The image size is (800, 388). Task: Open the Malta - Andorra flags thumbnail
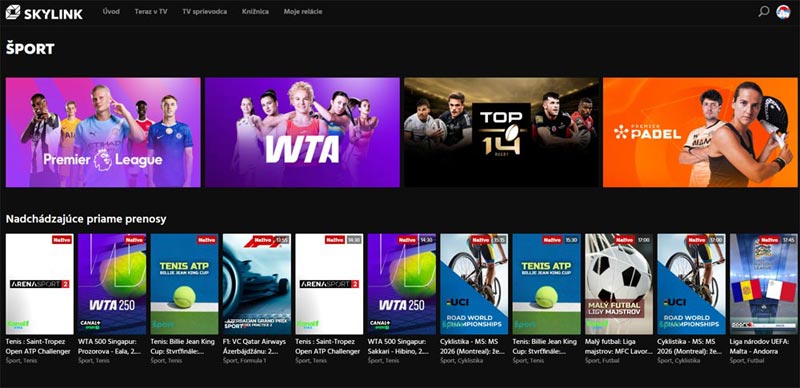pyautogui.click(x=764, y=284)
